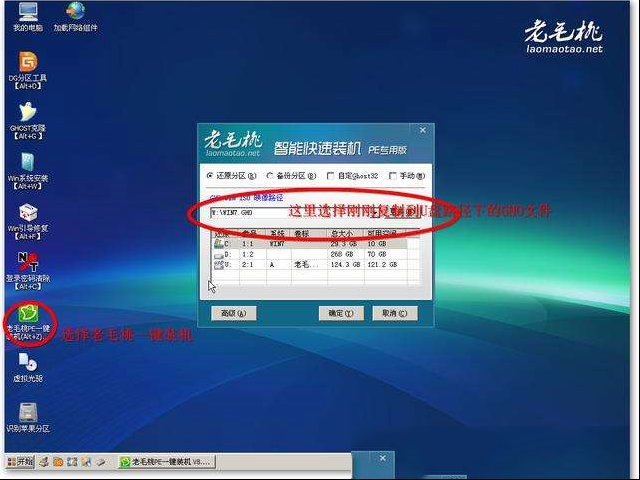Click the C: drive icon in partition list
Screen dimensions: 640x480
pos(219,244)
